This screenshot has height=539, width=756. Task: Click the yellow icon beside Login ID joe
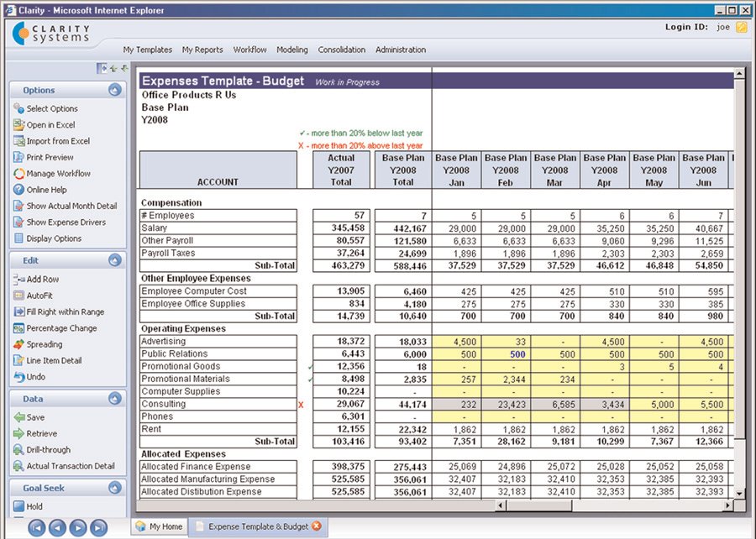(x=742, y=27)
